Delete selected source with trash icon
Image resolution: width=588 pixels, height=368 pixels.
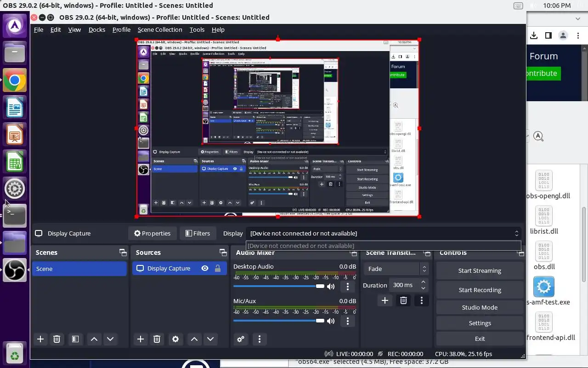pos(157,339)
